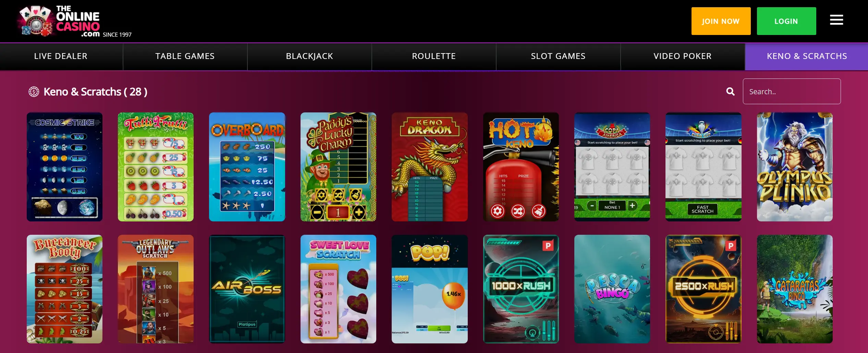The width and height of the screenshot is (868, 353).
Task: Open the Cosmic Strike game tile
Action: click(64, 167)
